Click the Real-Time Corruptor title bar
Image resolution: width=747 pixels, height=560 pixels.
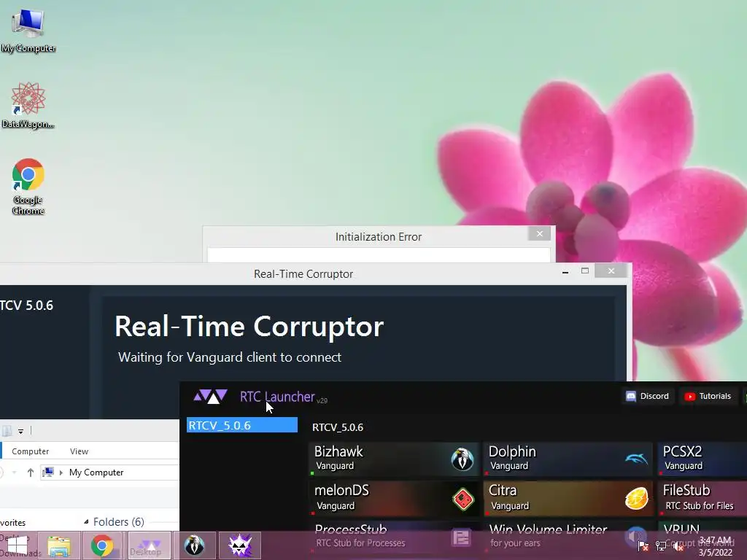tap(303, 274)
